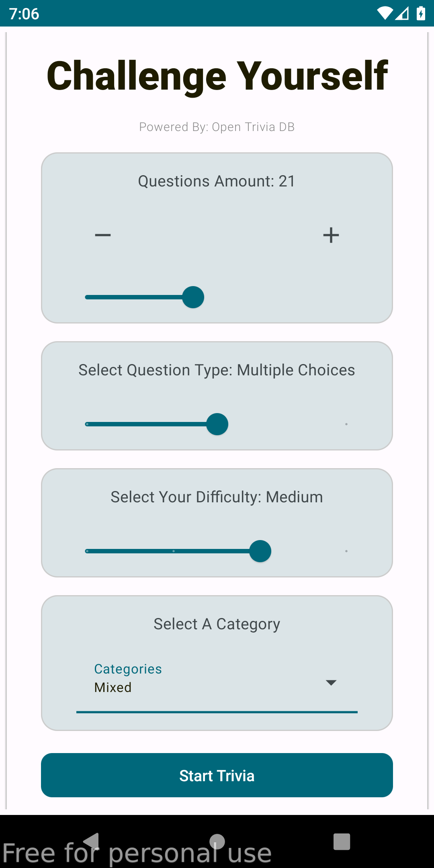Tap the Android back navigation icon
The height and width of the screenshot is (868, 434).
coord(92,841)
